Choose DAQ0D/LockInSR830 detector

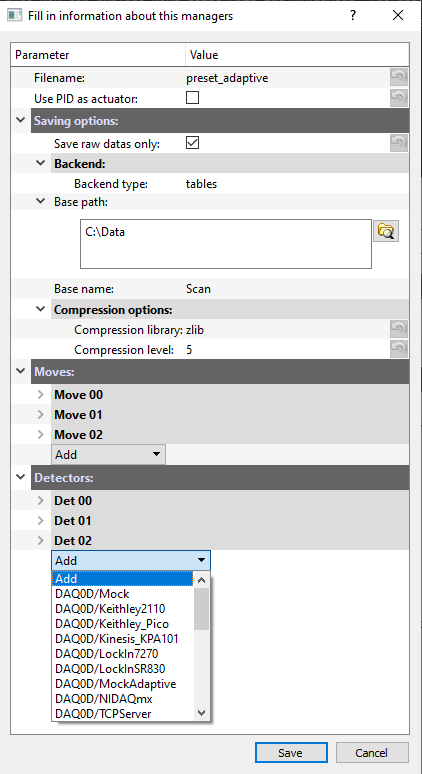pyautogui.click(x=123, y=669)
